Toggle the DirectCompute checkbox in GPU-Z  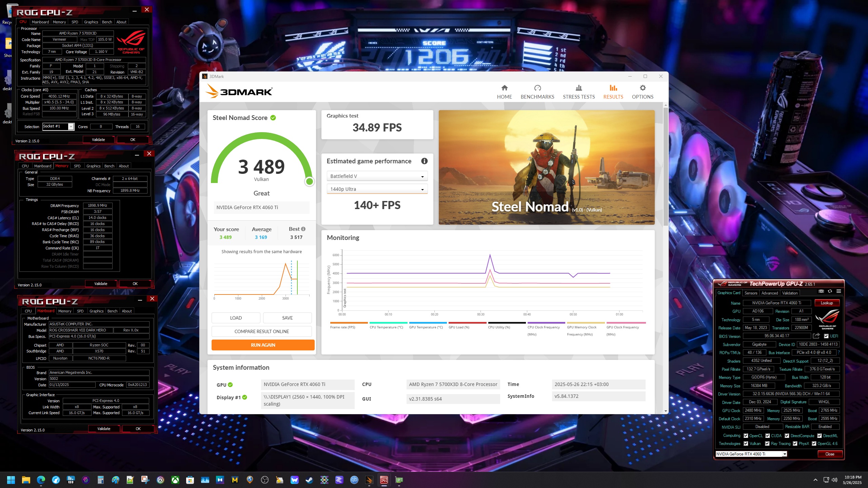[x=787, y=436]
